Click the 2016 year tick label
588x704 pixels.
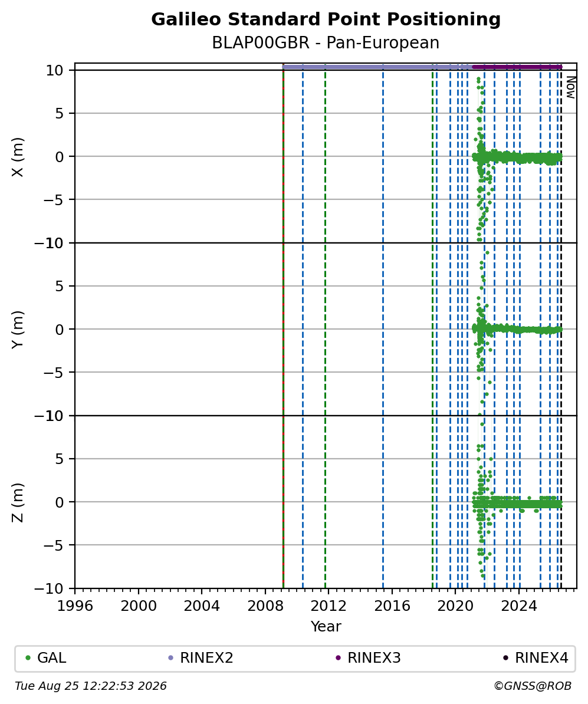pos(392,606)
